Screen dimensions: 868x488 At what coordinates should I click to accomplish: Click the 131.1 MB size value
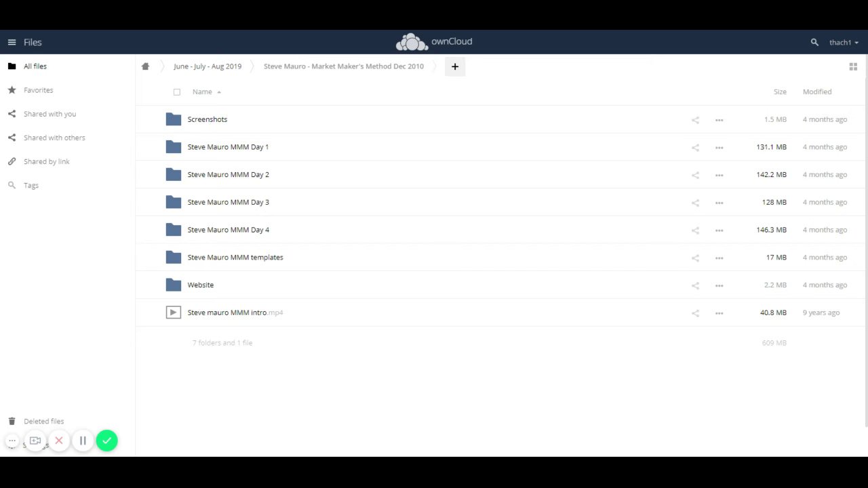[772, 147]
